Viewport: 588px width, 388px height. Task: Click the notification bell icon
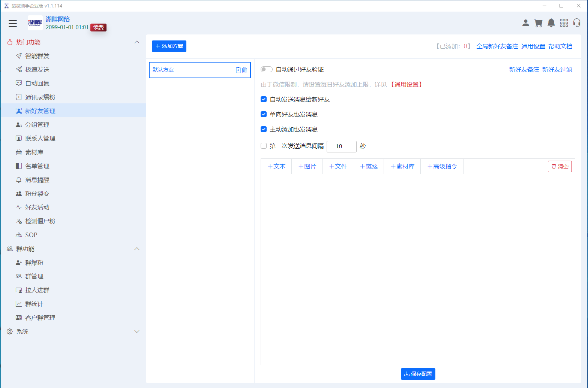(551, 23)
